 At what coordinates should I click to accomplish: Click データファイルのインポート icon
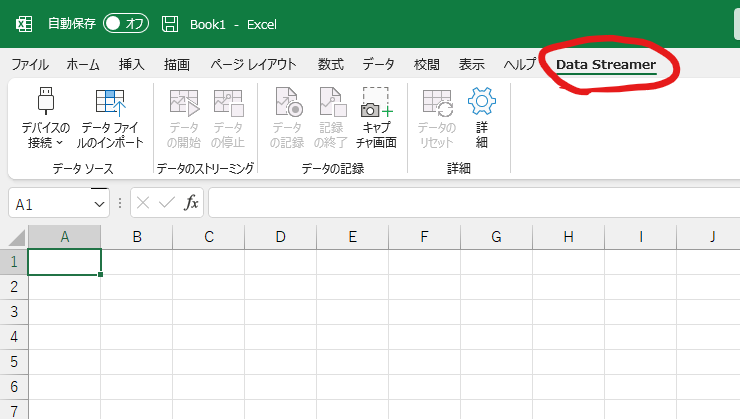pos(109,103)
